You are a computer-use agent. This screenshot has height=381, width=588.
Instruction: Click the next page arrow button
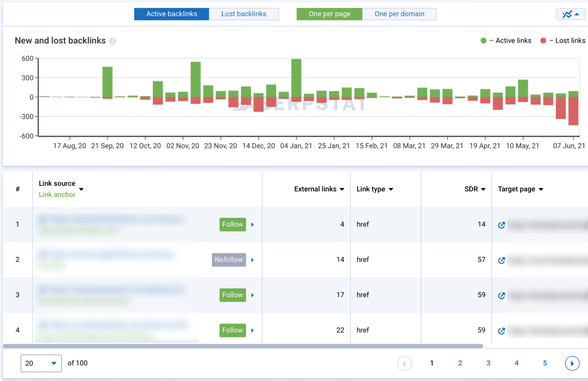[x=572, y=363]
